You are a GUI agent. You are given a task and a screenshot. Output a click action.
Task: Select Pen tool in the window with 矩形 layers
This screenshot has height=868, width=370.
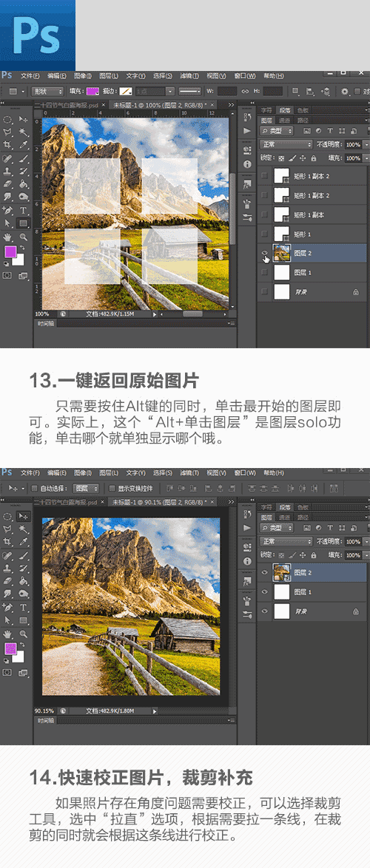coord(7,211)
